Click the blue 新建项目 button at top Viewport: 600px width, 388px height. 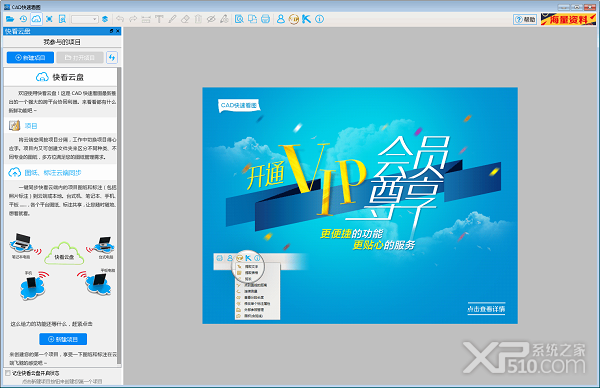30,57
